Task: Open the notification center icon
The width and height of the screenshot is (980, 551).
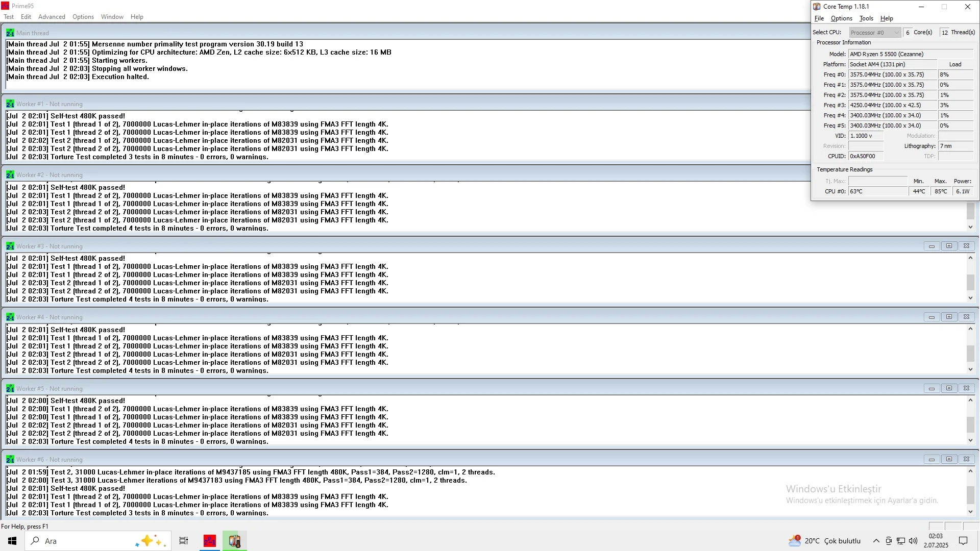Action: [963, 541]
